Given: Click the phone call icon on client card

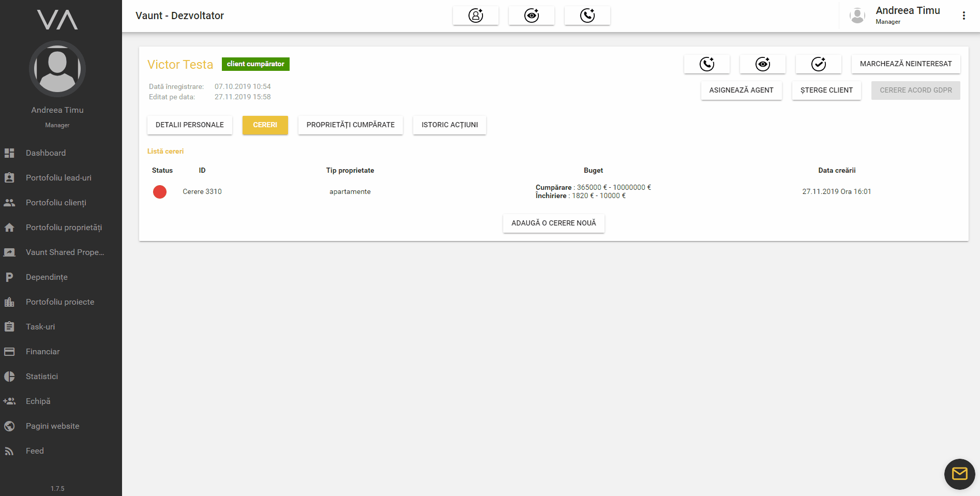Looking at the screenshot, I should point(706,64).
